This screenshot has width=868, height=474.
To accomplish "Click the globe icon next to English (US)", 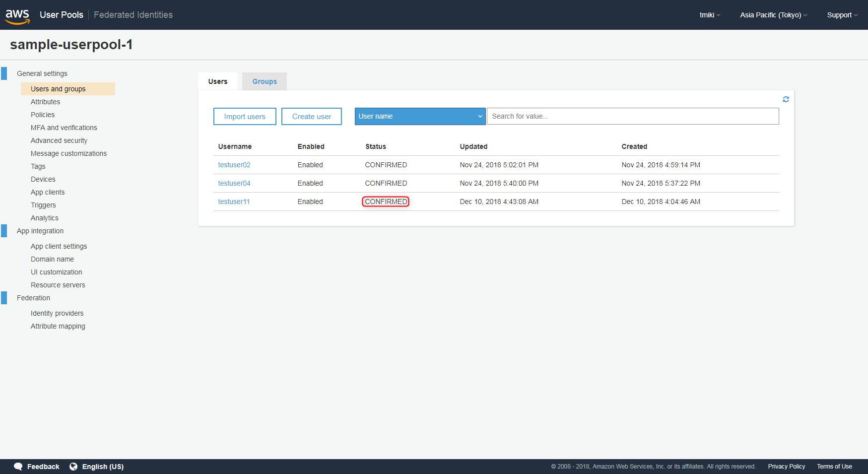I will (x=73, y=467).
